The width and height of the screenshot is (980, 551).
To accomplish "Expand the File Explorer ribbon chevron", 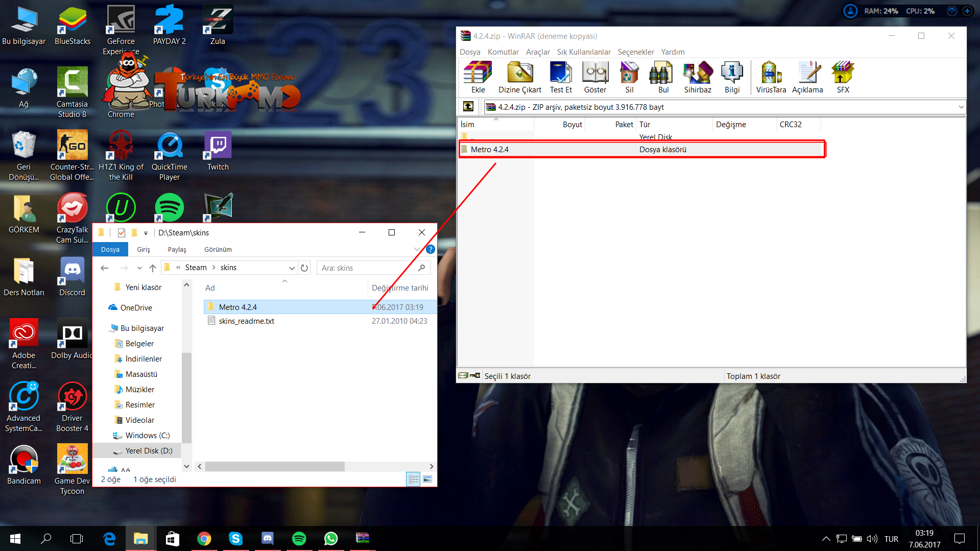I will click(x=417, y=249).
